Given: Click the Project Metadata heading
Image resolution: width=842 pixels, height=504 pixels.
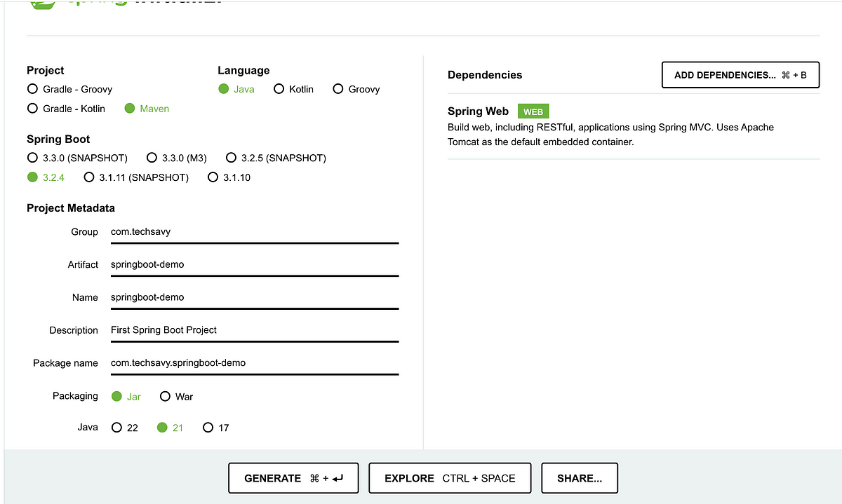Looking at the screenshot, I should [x=71, y=208].
